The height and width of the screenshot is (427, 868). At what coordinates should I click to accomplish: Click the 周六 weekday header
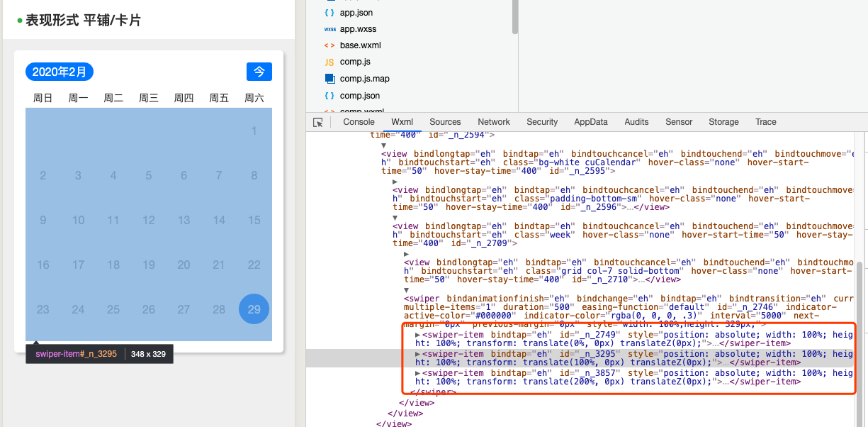point(254,98)
